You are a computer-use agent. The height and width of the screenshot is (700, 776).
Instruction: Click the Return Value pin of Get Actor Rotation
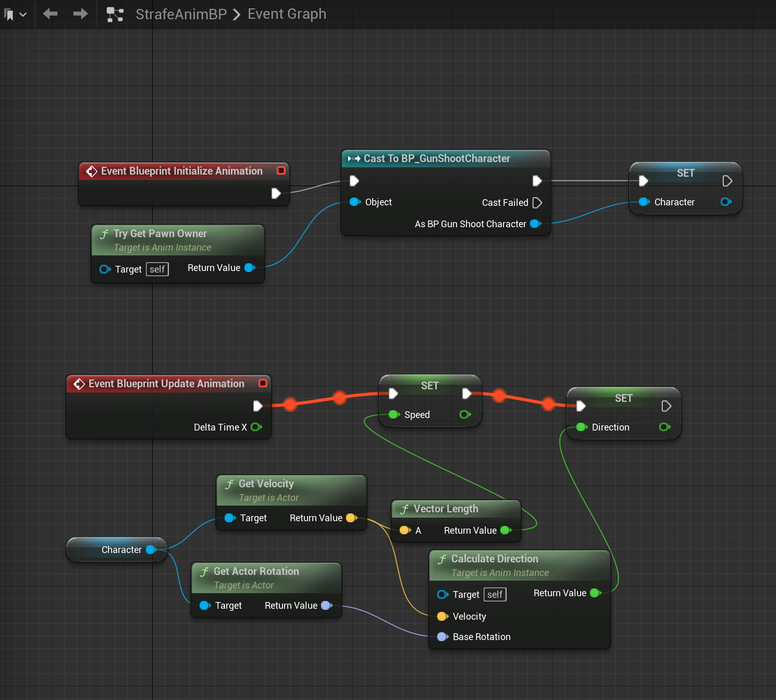tap(326, 605)
